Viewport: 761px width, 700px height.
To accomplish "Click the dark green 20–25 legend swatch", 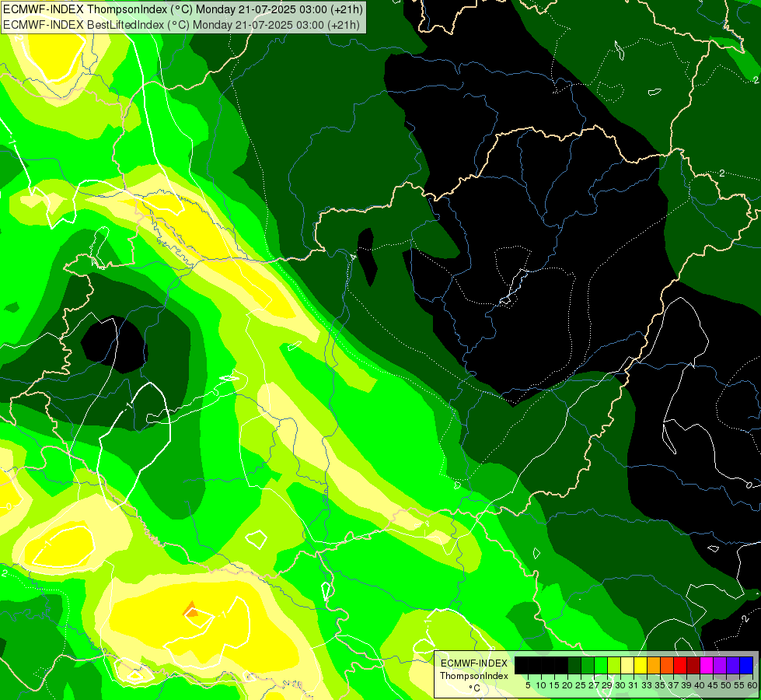I will tap(574, 665).
